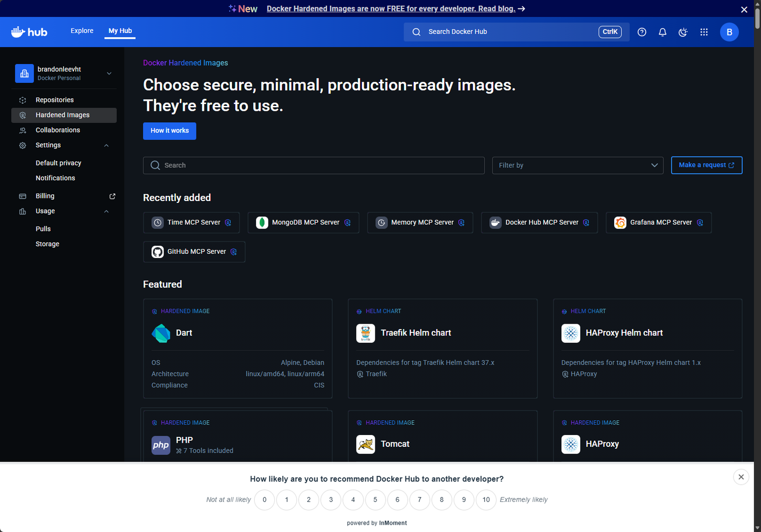This screenshot has height=532, width=761.
Task: Expand the brandonleevht account switcher
Action: 109,73
